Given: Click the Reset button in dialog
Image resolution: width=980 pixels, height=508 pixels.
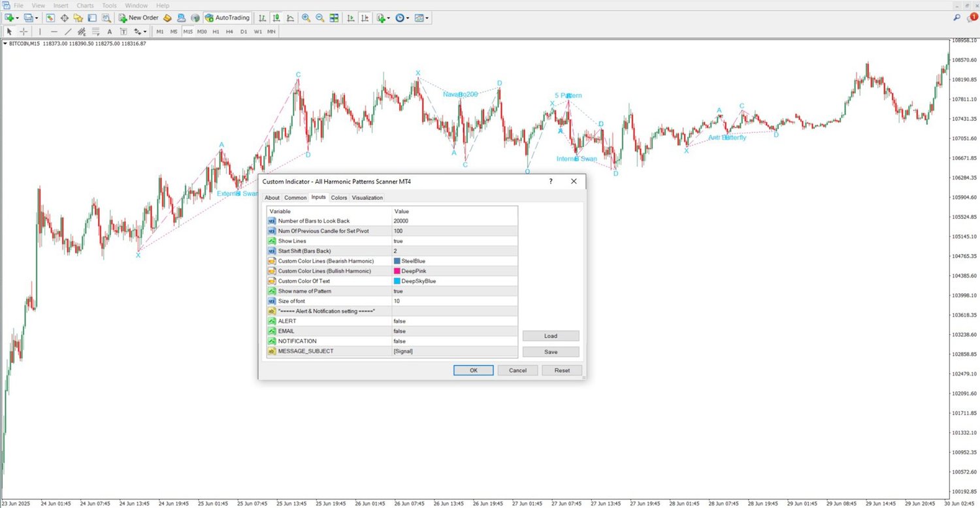Looking at the screenshot, I should (x=562, y=370).
